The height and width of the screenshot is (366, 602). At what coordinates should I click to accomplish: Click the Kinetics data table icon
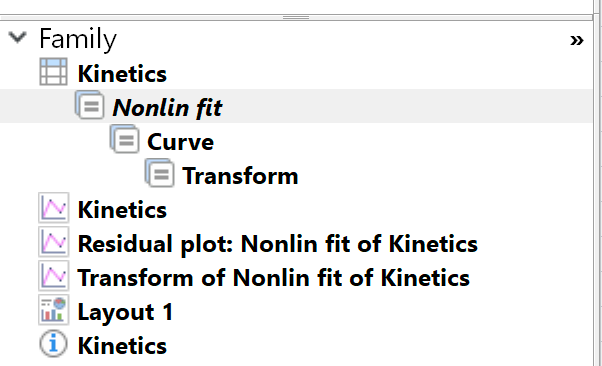pyautogui.click(x=53, y=72)
